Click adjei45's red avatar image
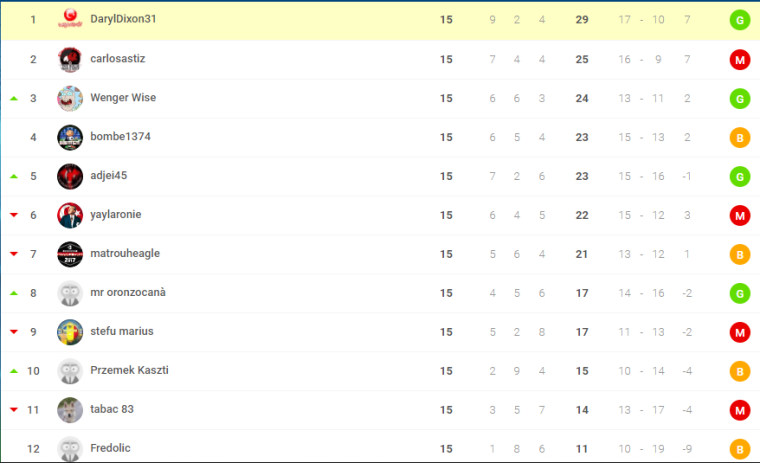Viewport: 760px width, 463px height. click(x=70, y=176)
